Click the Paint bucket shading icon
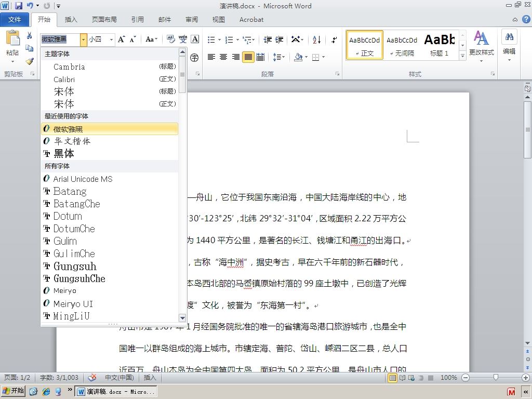532x399 pixels. coord(298,57)
